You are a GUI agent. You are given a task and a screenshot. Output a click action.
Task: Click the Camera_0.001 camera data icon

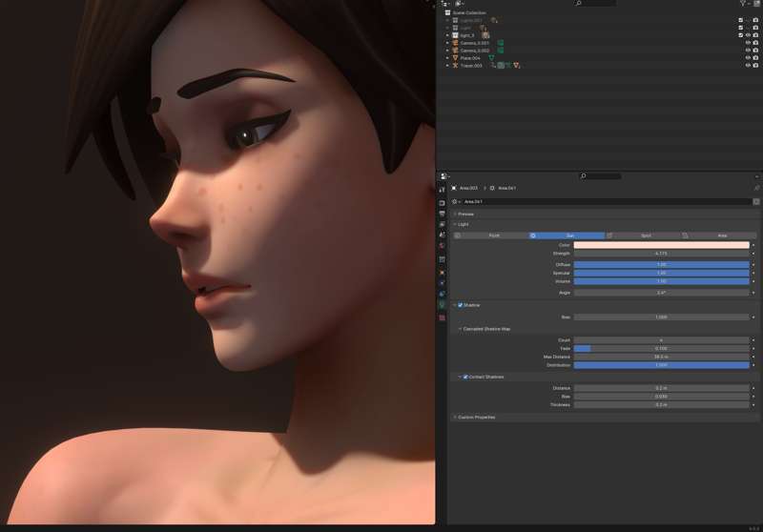click(500, 43)
